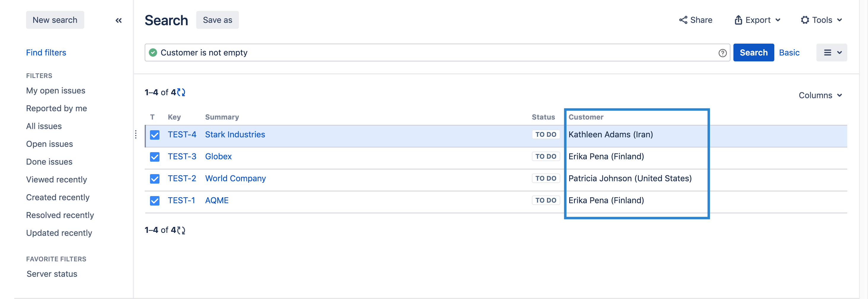Click the blue Search button
Screen dimensions: 868x299
pyautogui.click(x=753, y=53)
